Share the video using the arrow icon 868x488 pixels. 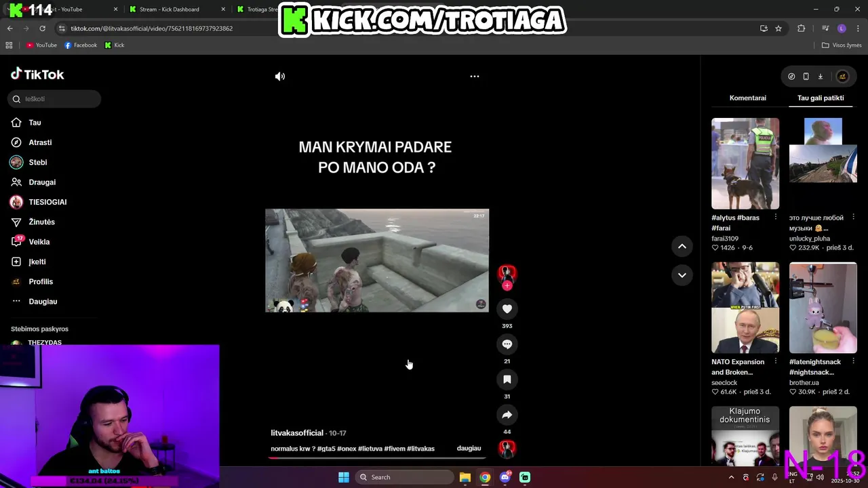pyautogui.click(x=507, y=415)
